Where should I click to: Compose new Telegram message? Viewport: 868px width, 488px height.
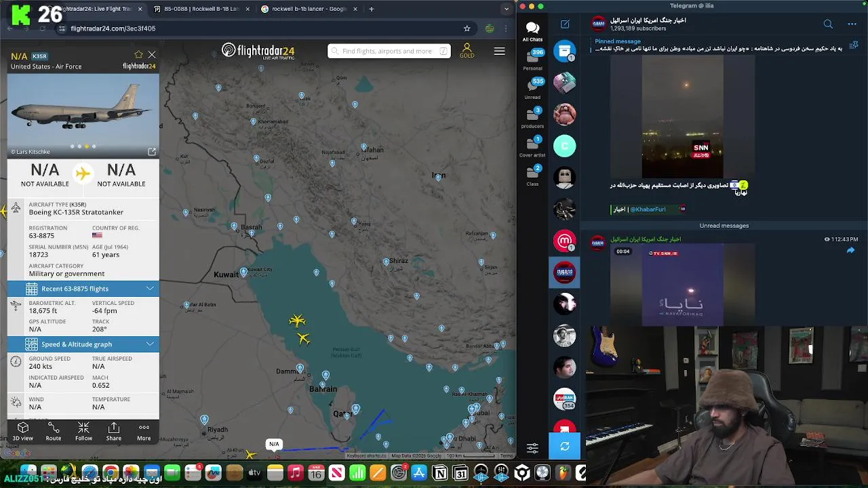click(x=565, y=24)
